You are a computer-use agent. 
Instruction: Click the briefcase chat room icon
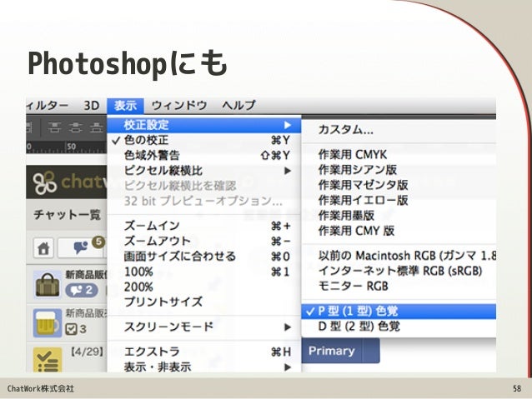click(x=48, y=285)
